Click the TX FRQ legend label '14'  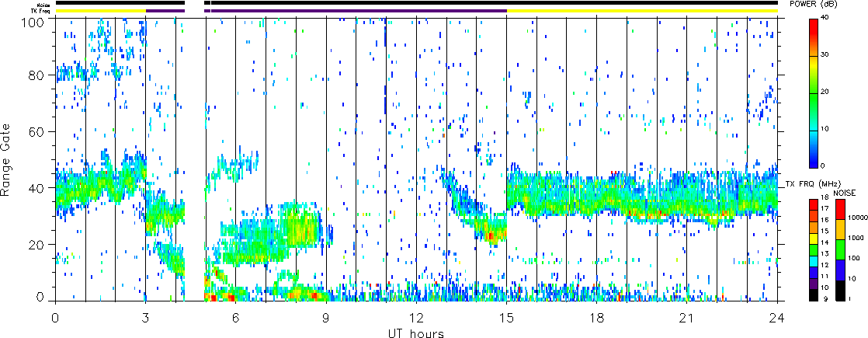coord(825,242)
